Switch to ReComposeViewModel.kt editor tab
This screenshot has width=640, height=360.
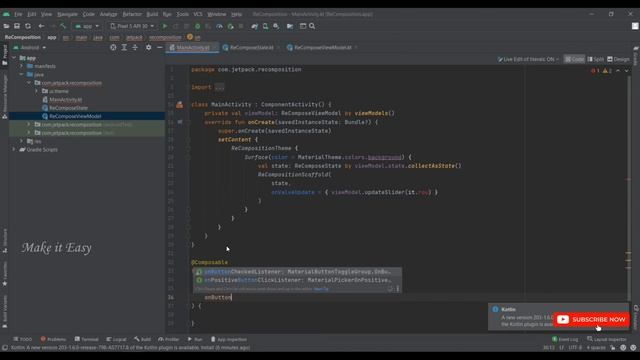[x=322, y=48]
